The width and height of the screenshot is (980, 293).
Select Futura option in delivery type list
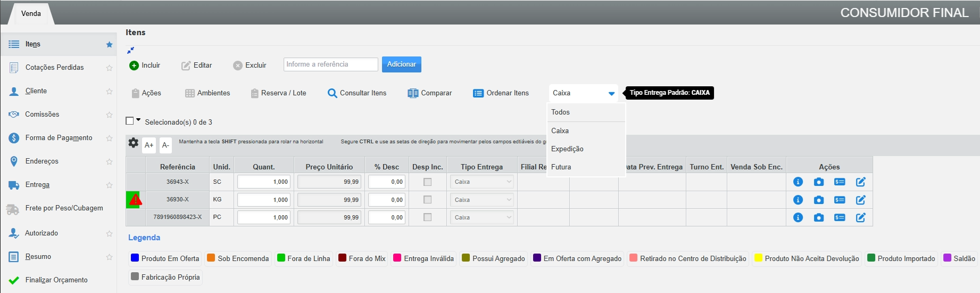pyautogui.click(x=561, y=167)
